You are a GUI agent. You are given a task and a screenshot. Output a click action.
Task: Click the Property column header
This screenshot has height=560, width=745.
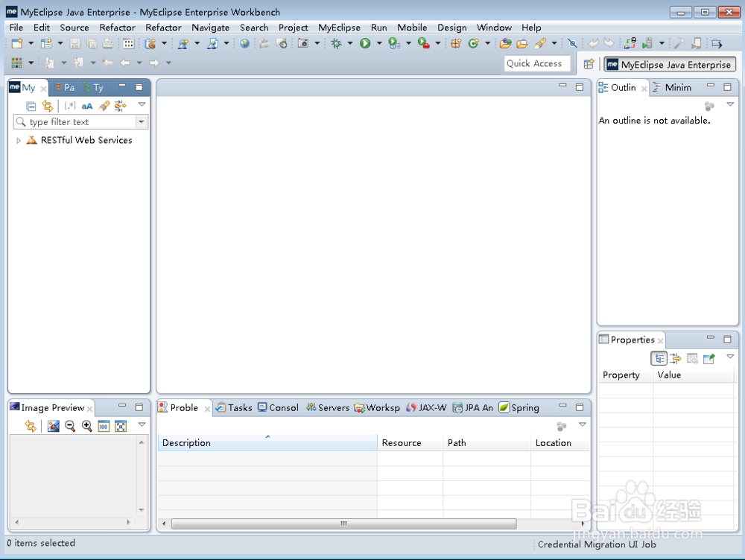(625, 375)
